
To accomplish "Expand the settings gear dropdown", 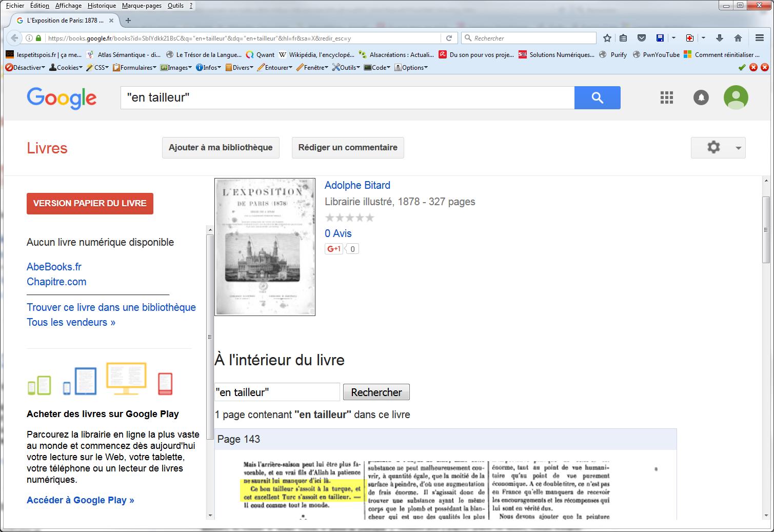I will pyautogui.click(x=718, y=148).
